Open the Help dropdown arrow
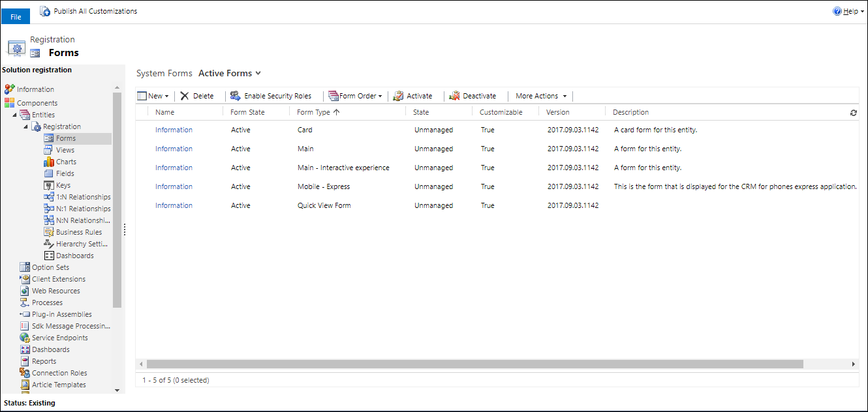The height and width of the screenshot is (412, 868). tap(861, 12)
